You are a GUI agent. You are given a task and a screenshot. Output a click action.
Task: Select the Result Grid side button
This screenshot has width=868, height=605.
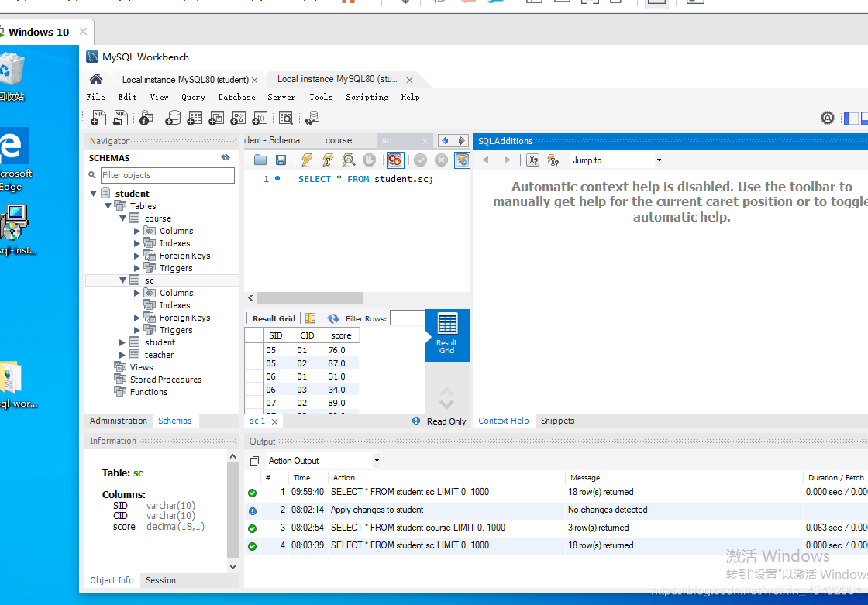(x=446, y=335)
